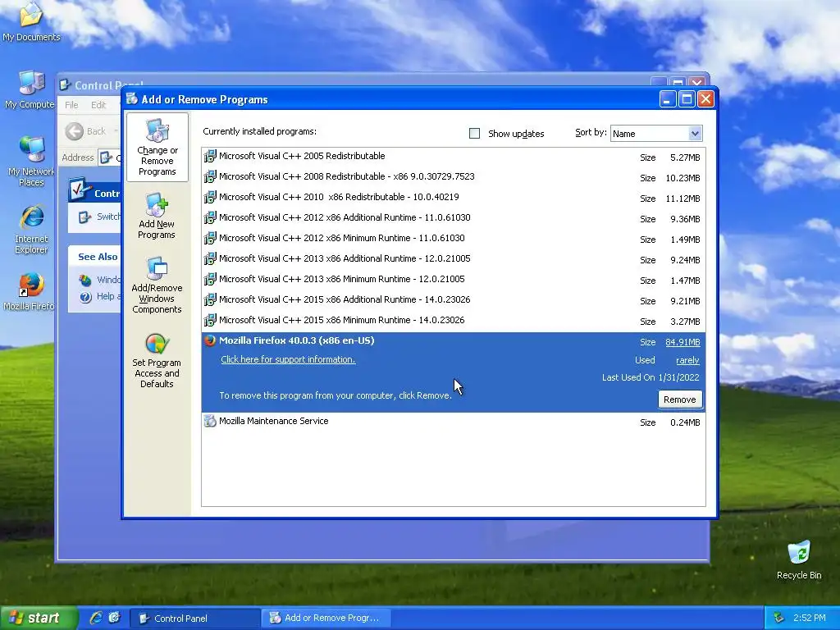Click Firefox icon in selected program row
This screenshot has height=630, width=840.
tap(210, 340)
